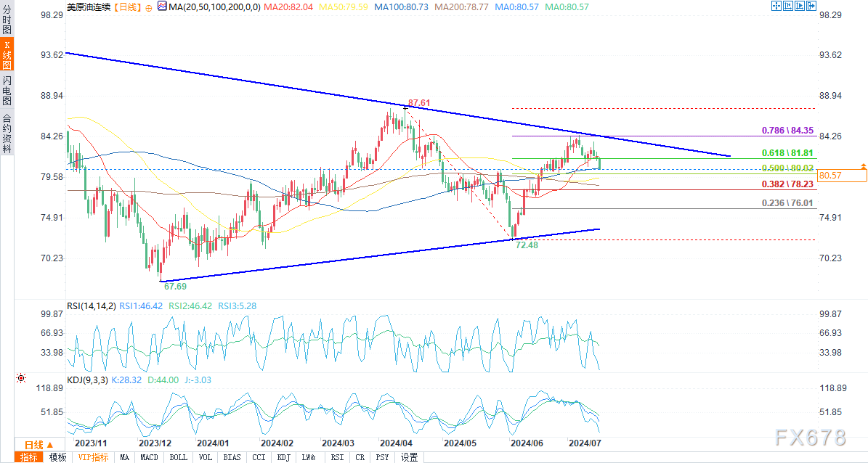Open the 设置 settings tab
This screenshot has width=868, height=463.
pyautogui.click(x=410, y=457)
